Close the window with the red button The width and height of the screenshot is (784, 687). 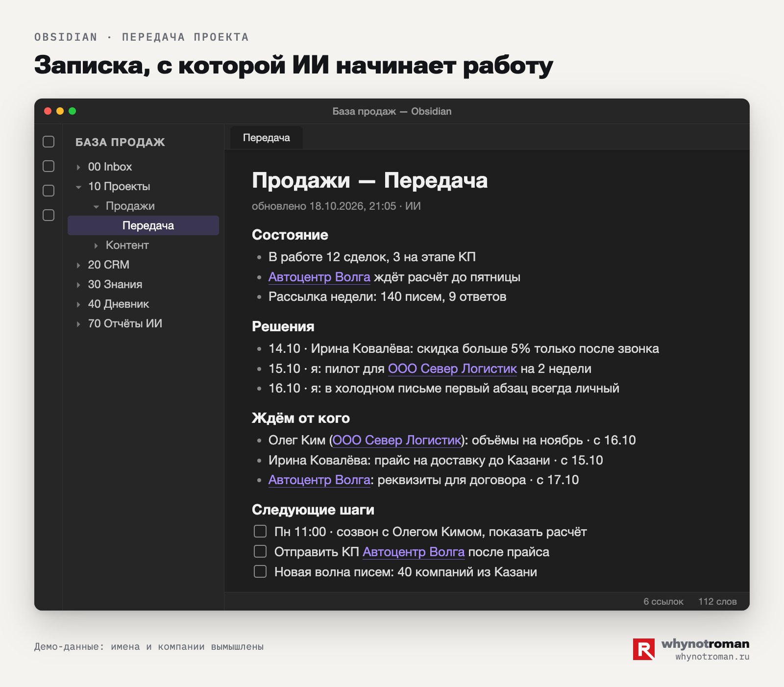point(48,111)
